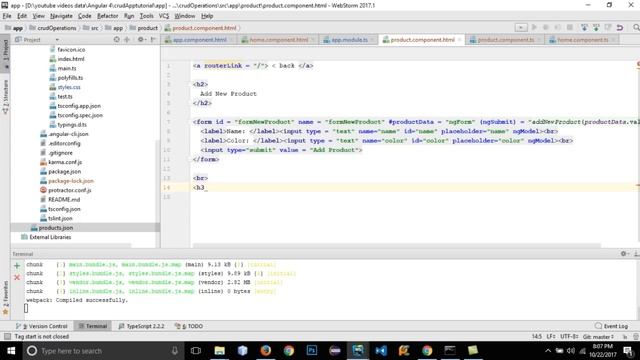The image size is (640, 360).
Task: Click VCS Update Project icon
Action: (x=584, y=27)
